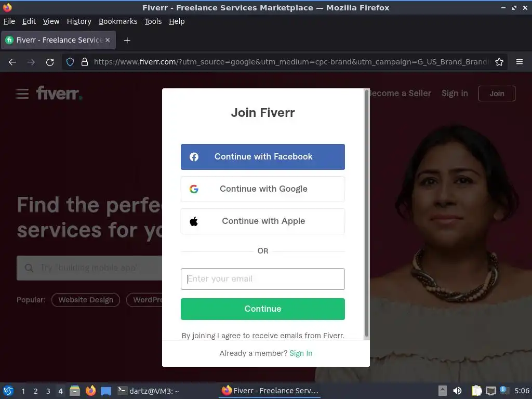Open the volume control in the system tray

click(x=457, y=391)
